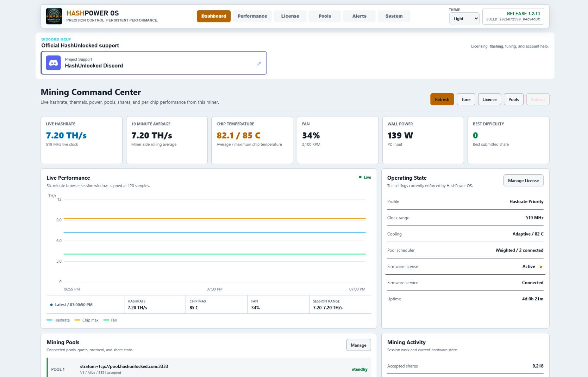Open the external link arrow for HashUnlocked Discord
Screen dimensions: 588x377
tap(259, 63)
